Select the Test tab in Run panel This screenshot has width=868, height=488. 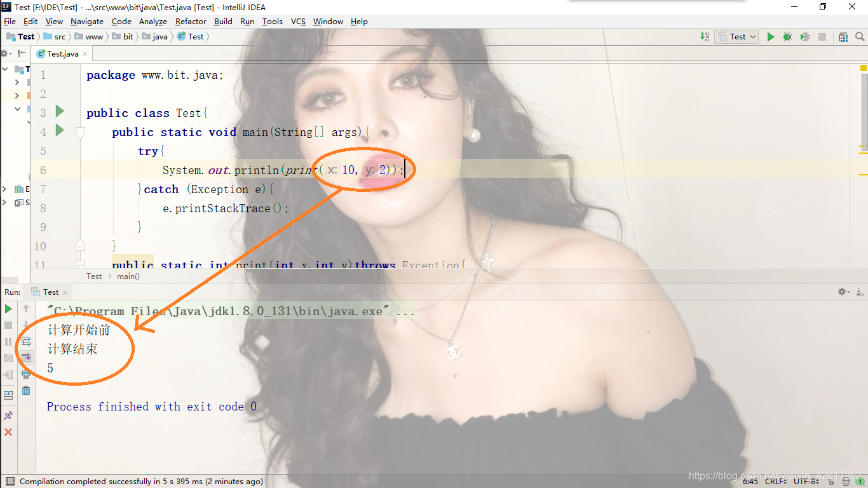51,292
